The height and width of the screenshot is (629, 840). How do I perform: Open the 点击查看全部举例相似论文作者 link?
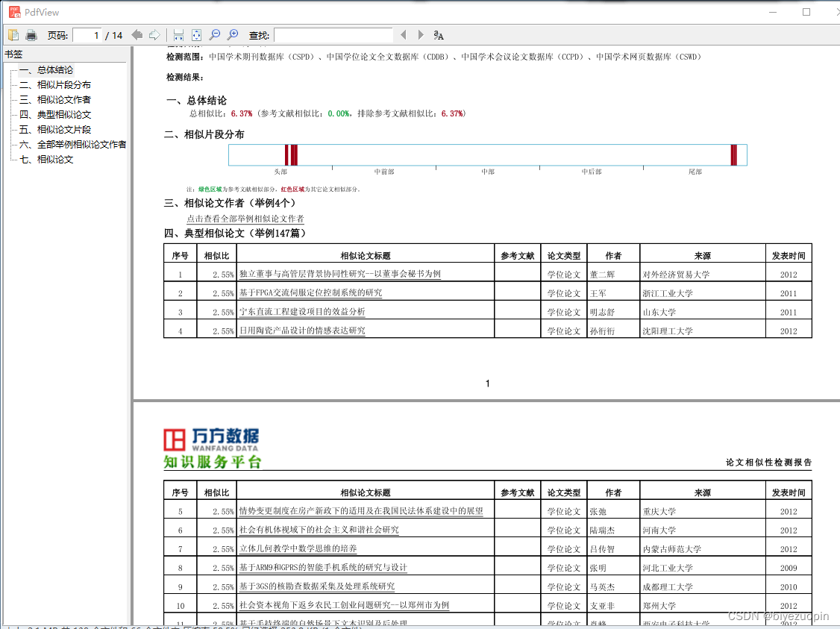[x=242, y=218]
